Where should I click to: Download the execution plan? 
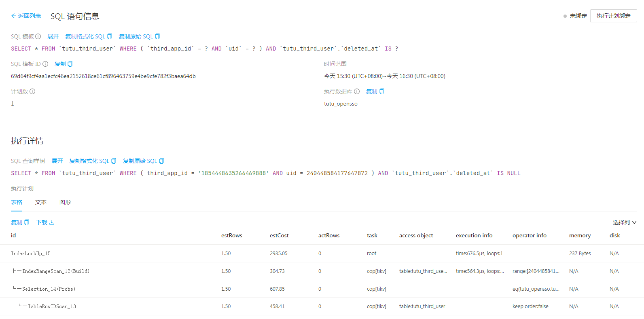click(x=45, y=222)
